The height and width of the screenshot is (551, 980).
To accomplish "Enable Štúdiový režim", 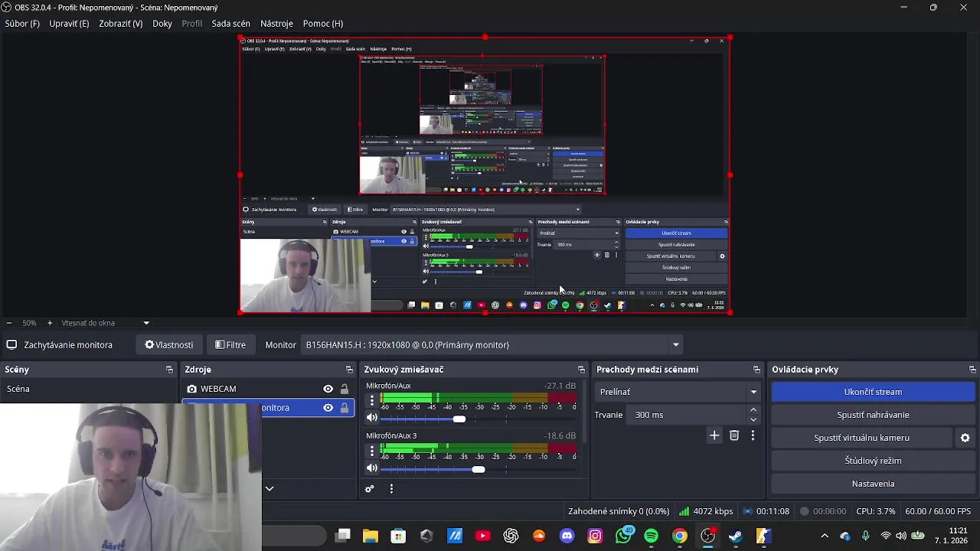I will 873,461.
